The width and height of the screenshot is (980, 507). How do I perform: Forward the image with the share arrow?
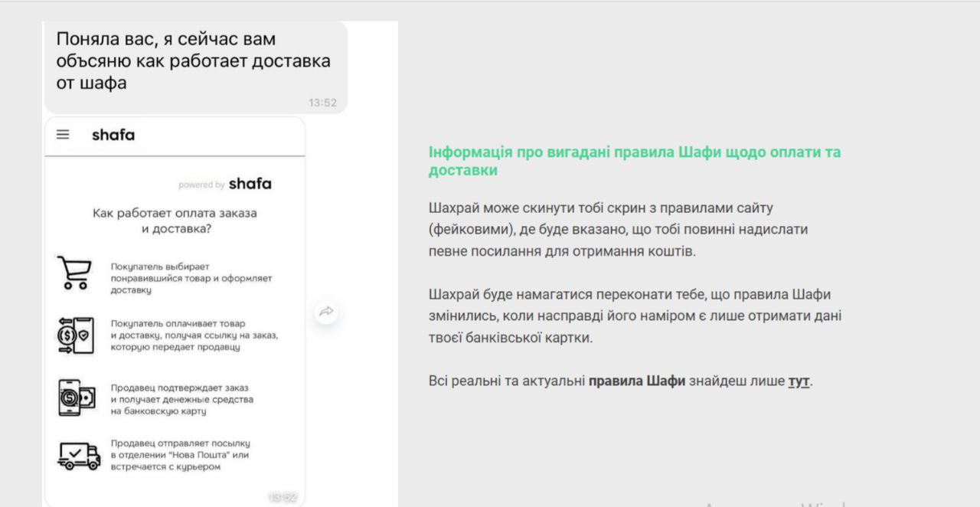coord(327,311)
